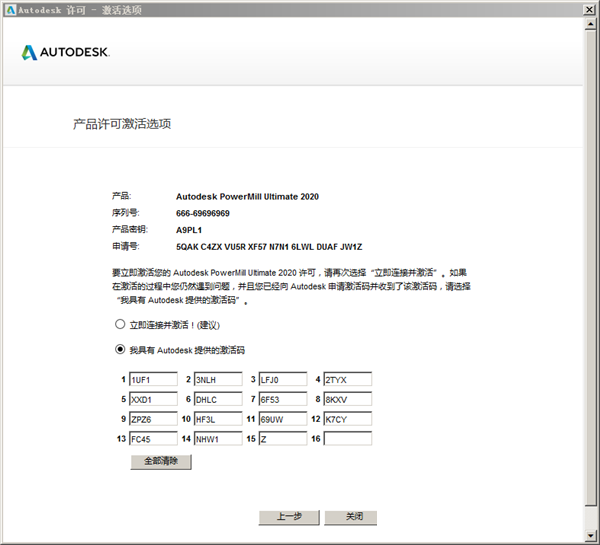Click activation code field 14 containing NHW1
This screenshot has height=545, width=600.
click(218, 439)
